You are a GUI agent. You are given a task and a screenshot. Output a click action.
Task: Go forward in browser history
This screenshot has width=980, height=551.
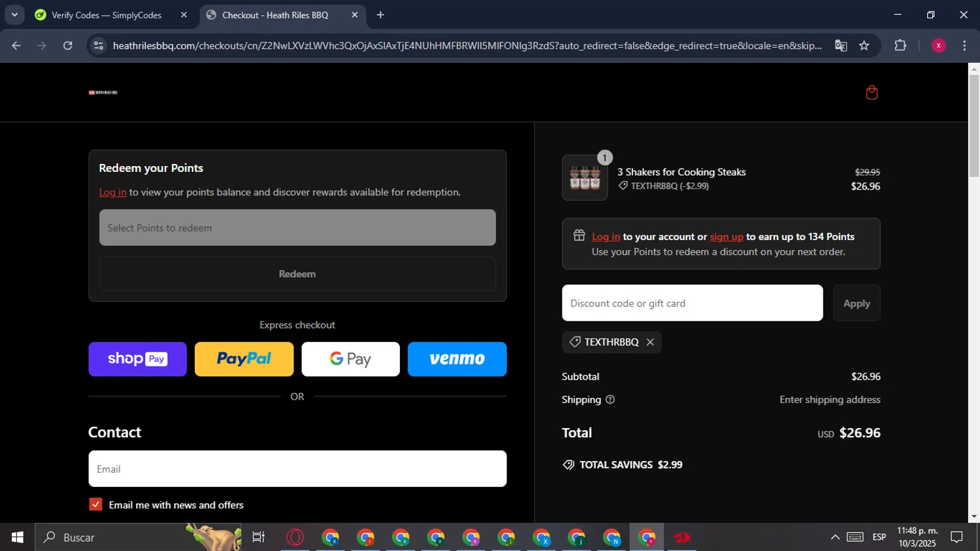click(42, 46)
